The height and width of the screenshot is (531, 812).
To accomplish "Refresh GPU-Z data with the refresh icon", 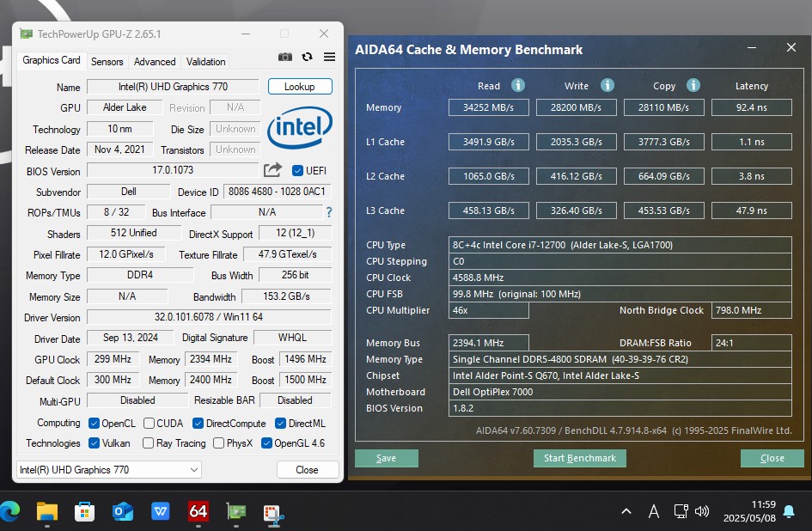I will pyautogui.click(x=307, y=57).
